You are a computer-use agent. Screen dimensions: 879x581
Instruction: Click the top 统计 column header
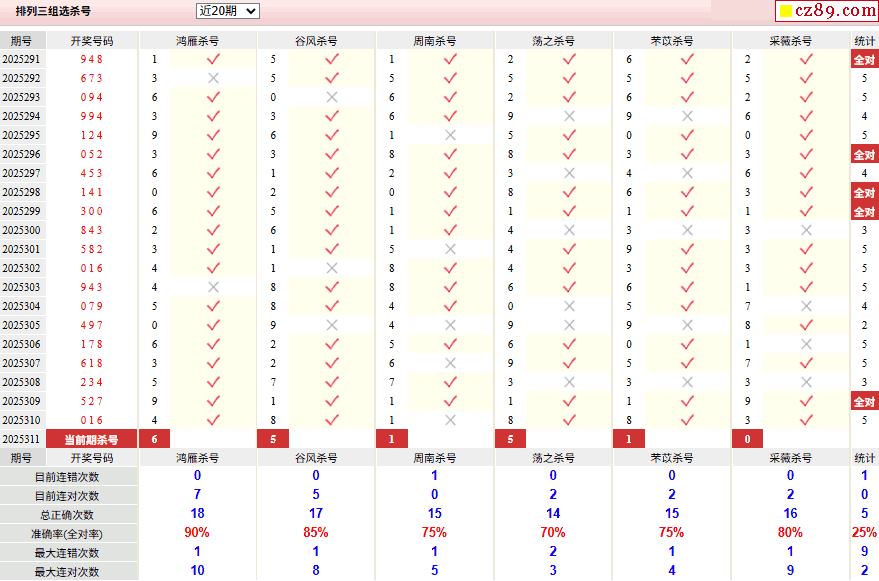864,41
